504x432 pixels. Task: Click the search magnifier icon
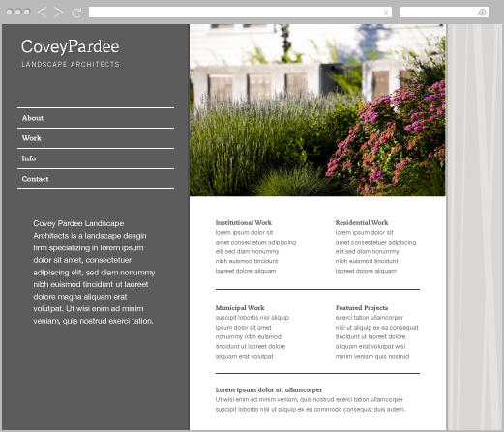pos(482,13)
